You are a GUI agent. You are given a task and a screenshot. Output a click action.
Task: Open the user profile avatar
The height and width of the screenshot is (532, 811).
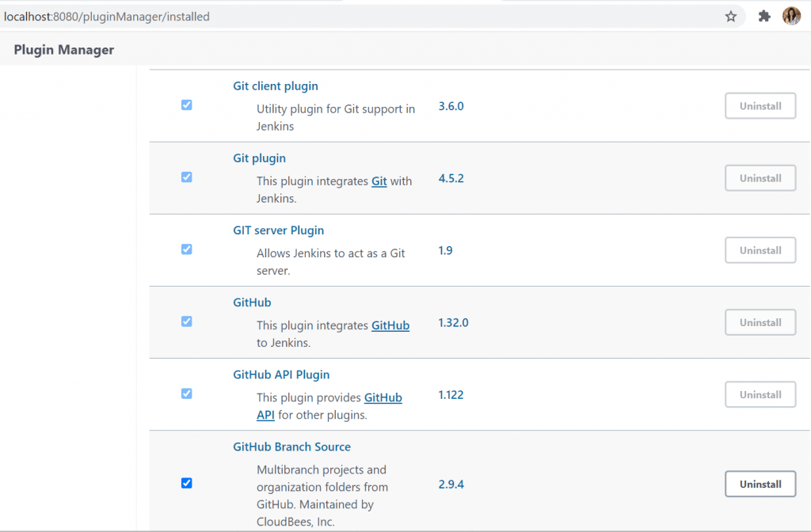pos(791,17)
